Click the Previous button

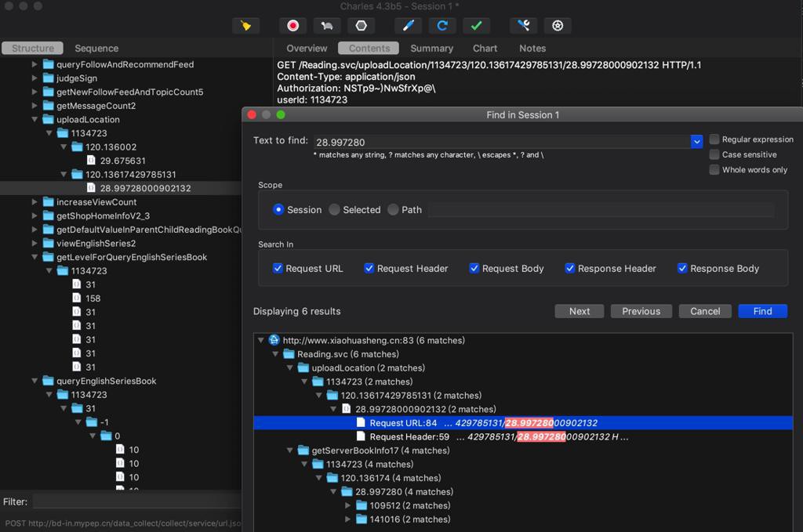click(641, 311)
